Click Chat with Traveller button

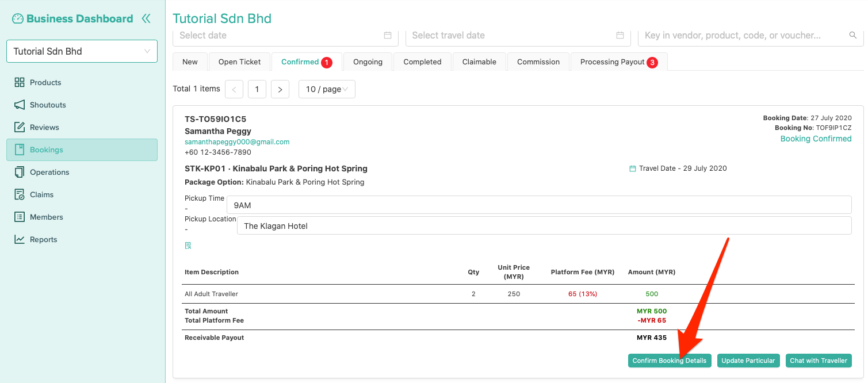(818, 361)
